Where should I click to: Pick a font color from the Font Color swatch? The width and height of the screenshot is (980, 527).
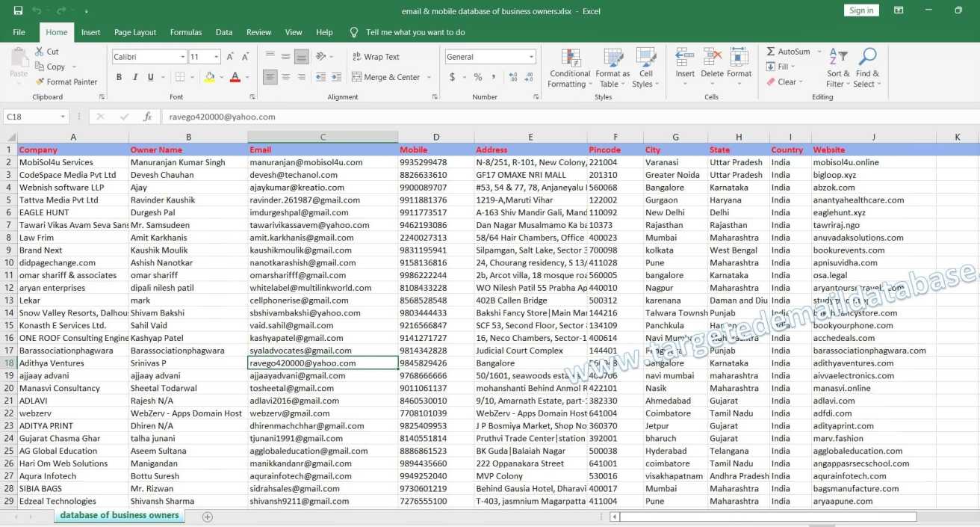(235, 76)
